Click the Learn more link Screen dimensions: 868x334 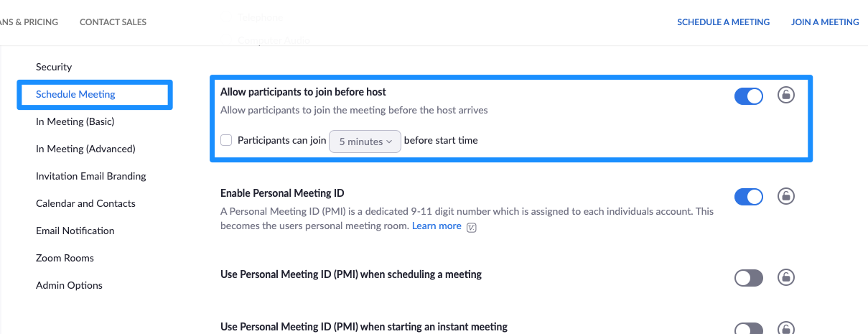click(437, 226)
